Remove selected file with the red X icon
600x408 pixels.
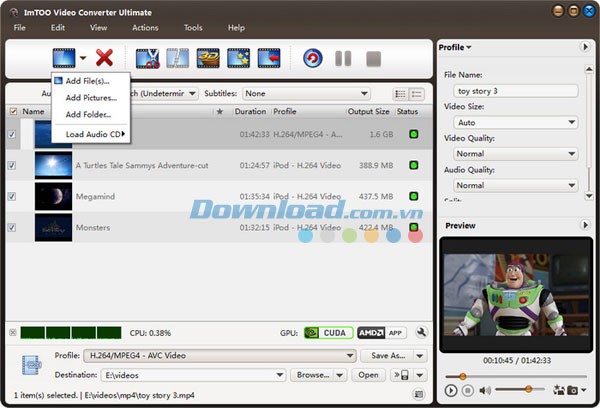[x=104, y=58]
